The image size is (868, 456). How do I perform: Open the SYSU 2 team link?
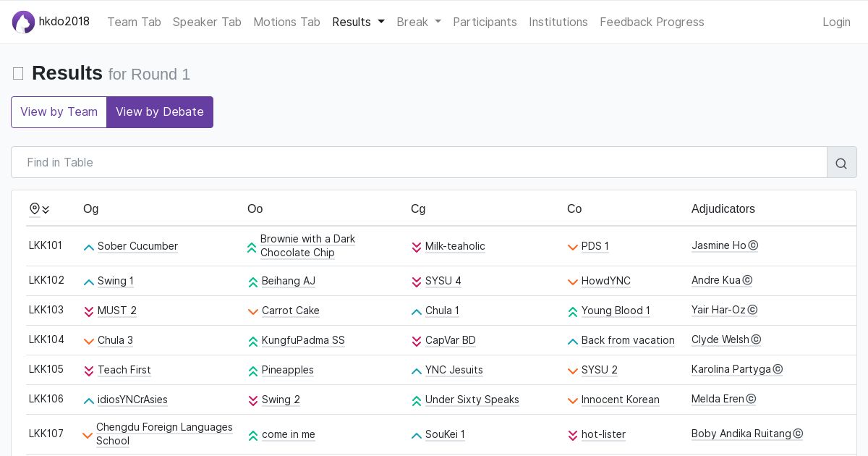point(600,370)
